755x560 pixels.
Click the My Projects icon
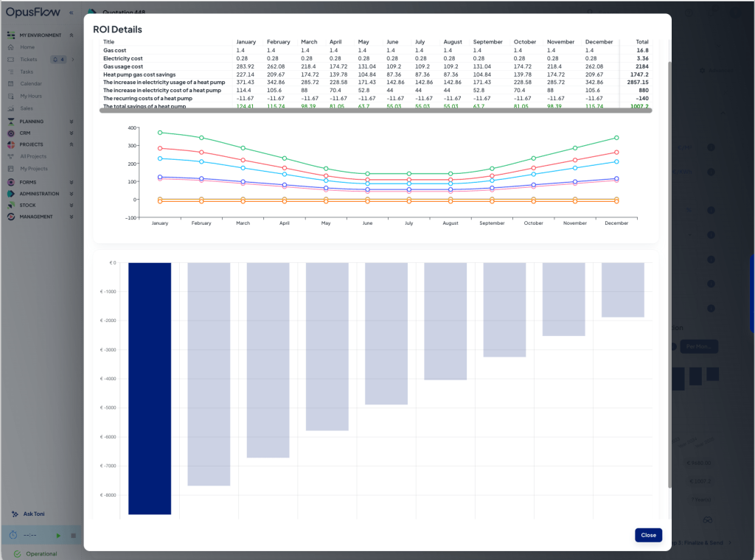tap(10, 169)
